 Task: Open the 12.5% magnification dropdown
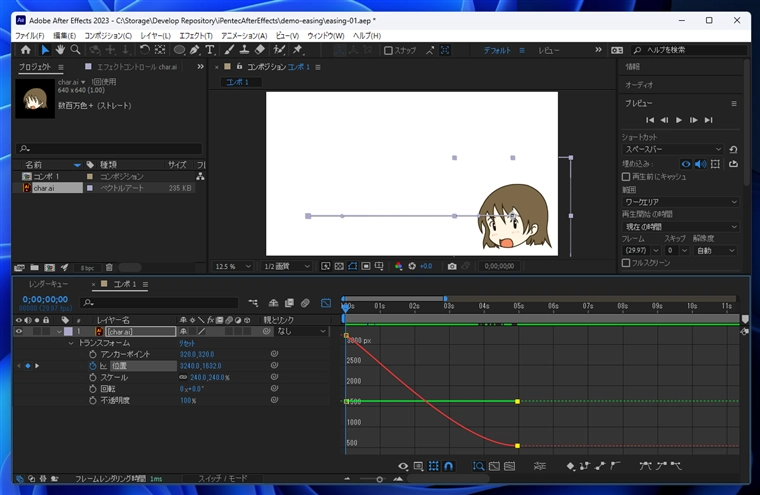point(233,266)
